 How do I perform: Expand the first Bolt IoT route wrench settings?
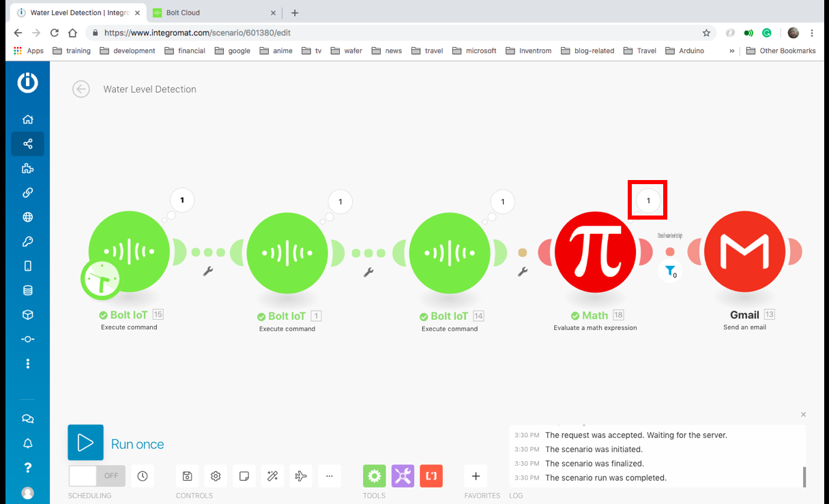coord(208,271)
